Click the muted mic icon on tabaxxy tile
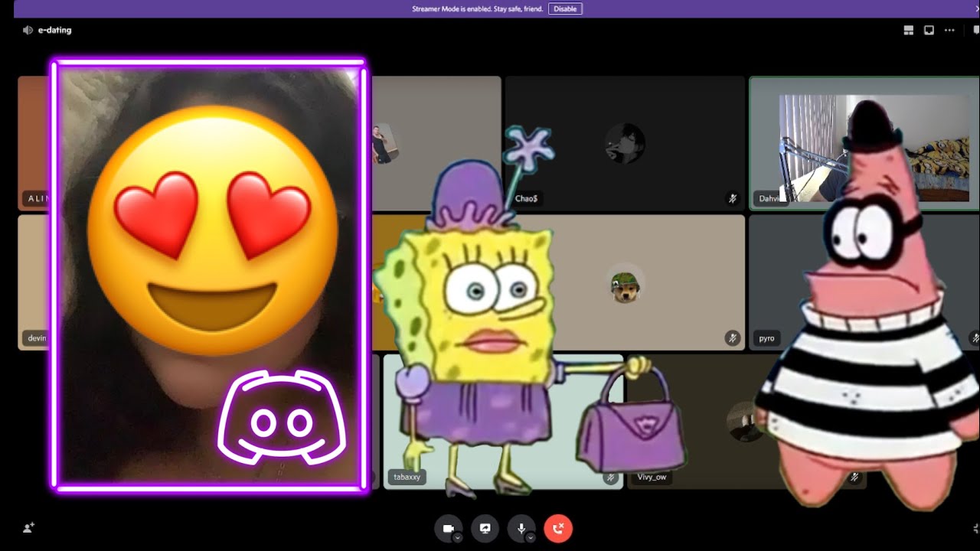980x551 pixels. (610, 478)
